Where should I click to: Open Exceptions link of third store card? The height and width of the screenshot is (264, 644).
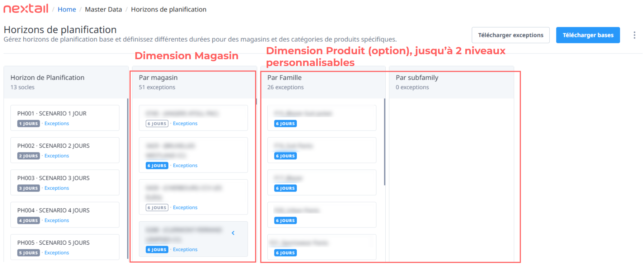(185, 207)
